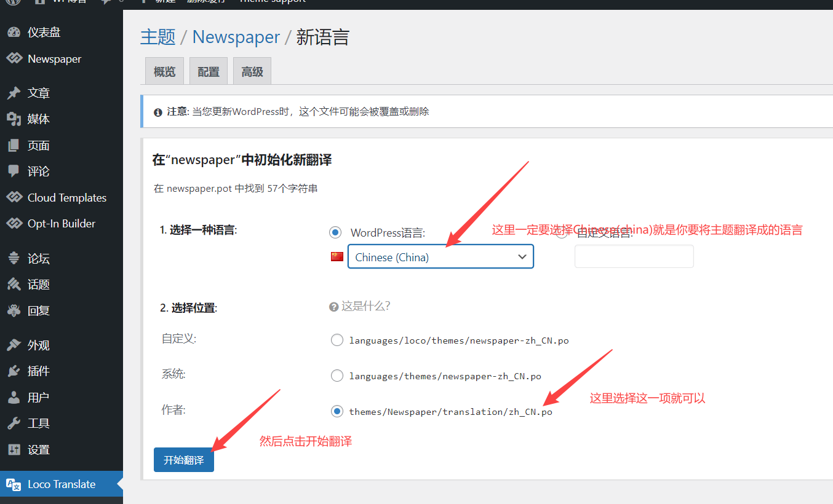Click the Newspaper breadcrumb link in heading
Screen dimensions: 833x504
tap(236, 37)
